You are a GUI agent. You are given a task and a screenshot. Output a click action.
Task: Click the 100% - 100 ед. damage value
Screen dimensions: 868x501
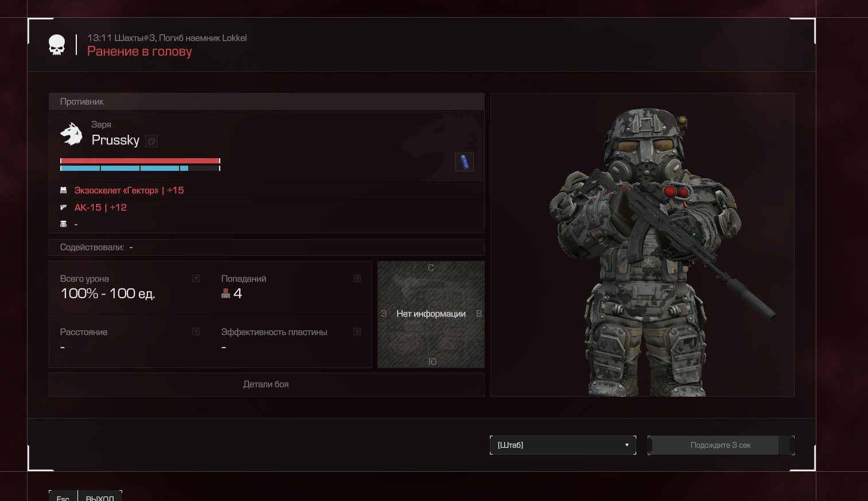click(x=108, y=293)
